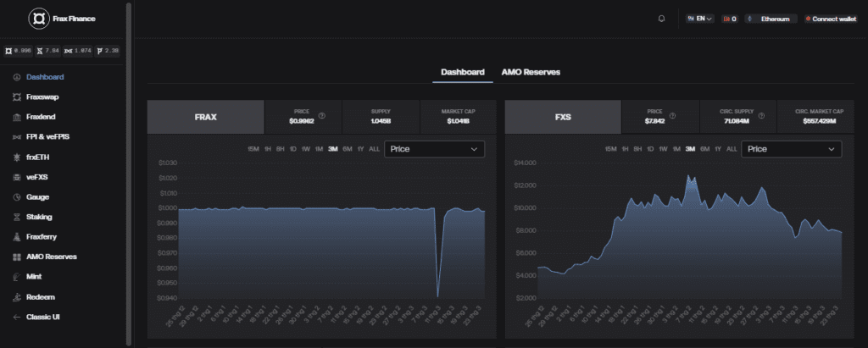The image size is (868, 348).
Task: Switch to the AMO Reserves tab
Action: coord(531,72)
